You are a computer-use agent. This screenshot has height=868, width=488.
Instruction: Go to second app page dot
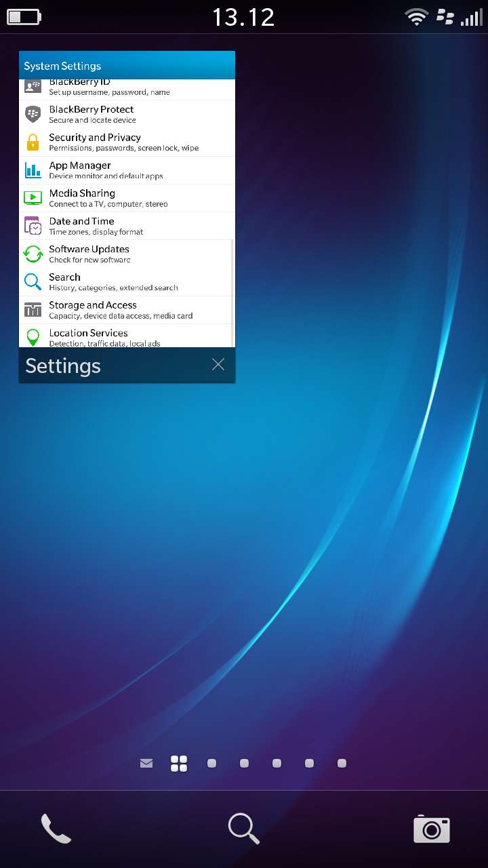point(244,764)
